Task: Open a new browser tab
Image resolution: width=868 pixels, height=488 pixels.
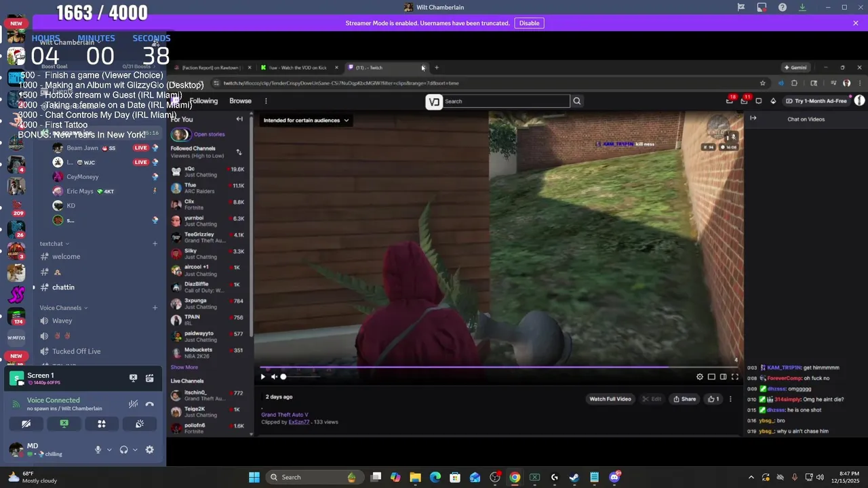Action: 437,68
